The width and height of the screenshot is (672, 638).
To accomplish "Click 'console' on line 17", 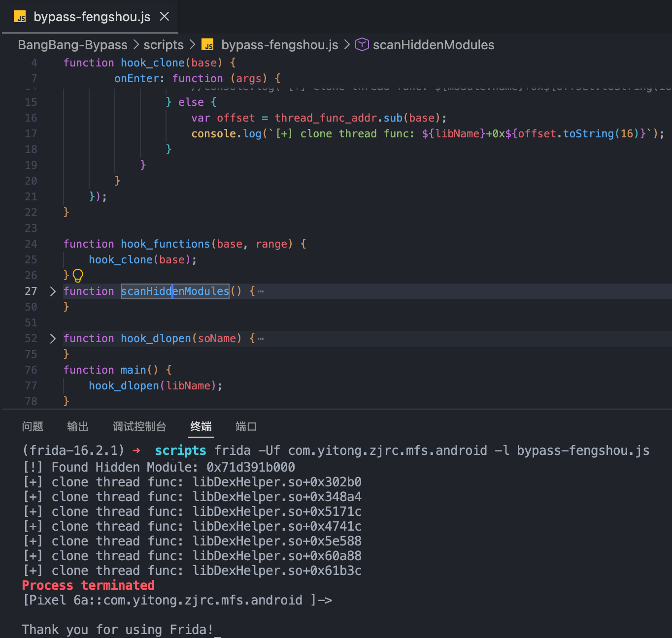I will point(214,134).
